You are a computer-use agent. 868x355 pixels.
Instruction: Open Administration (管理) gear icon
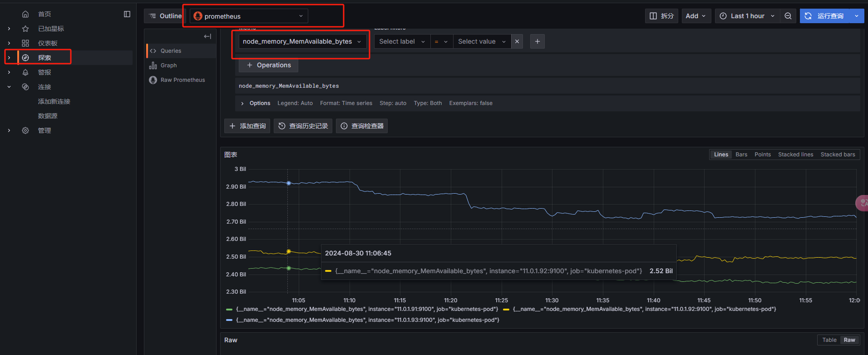pos(25,130)
